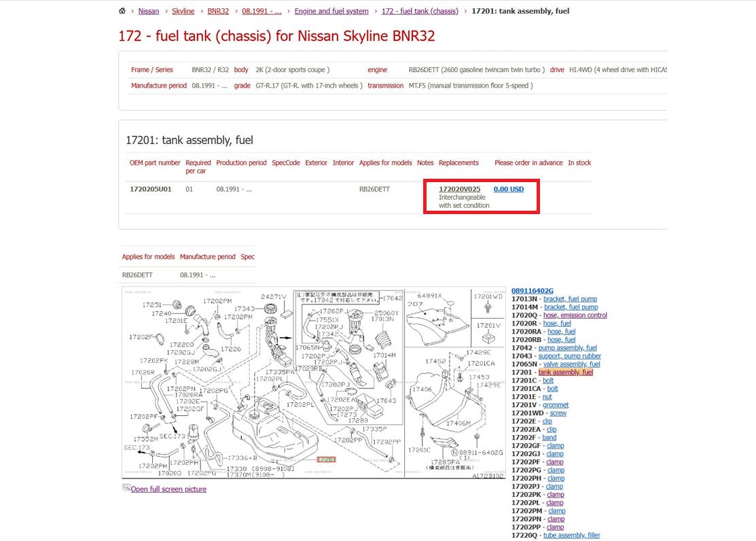This screenshot has height=541, width=756.
Task: Open 17020RA hose, fuel link
Action: click(561, 332)
